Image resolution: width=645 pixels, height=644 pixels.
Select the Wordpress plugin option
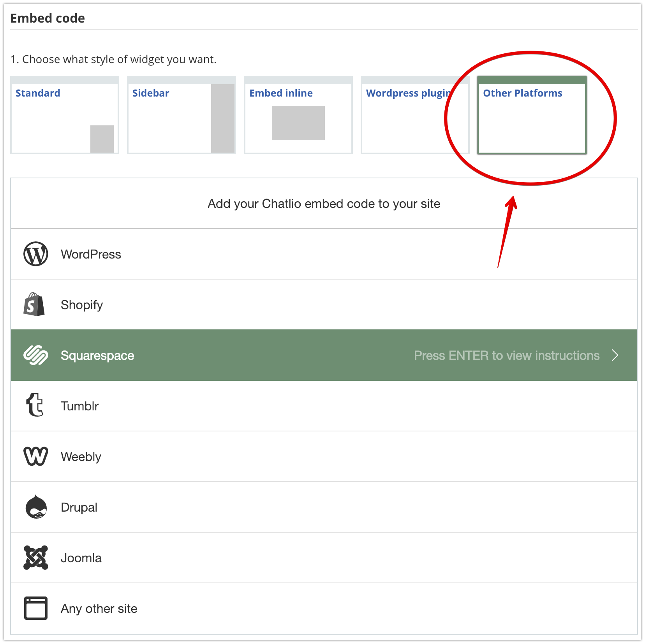[415, 115]
